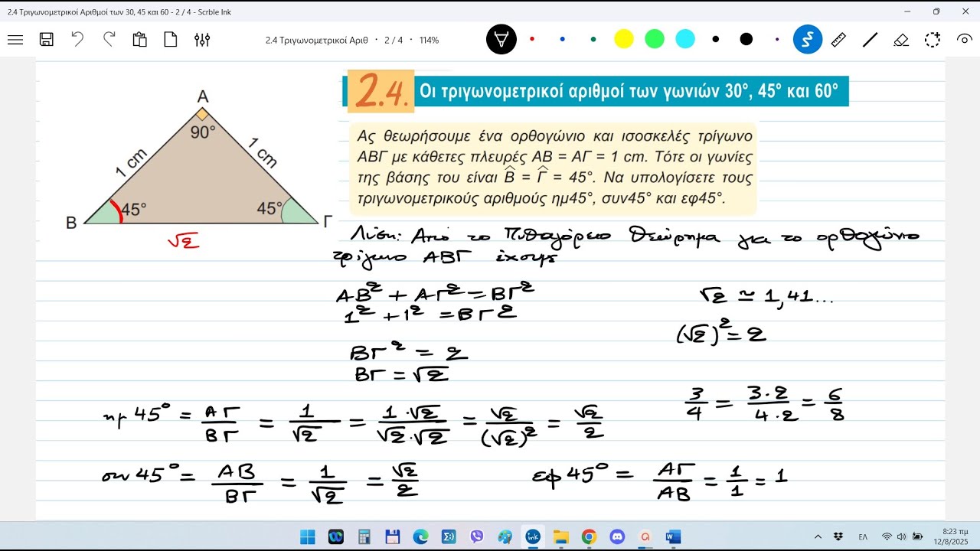Open the Windows Start menu
The image size is (980, 551).
point(307,536)
